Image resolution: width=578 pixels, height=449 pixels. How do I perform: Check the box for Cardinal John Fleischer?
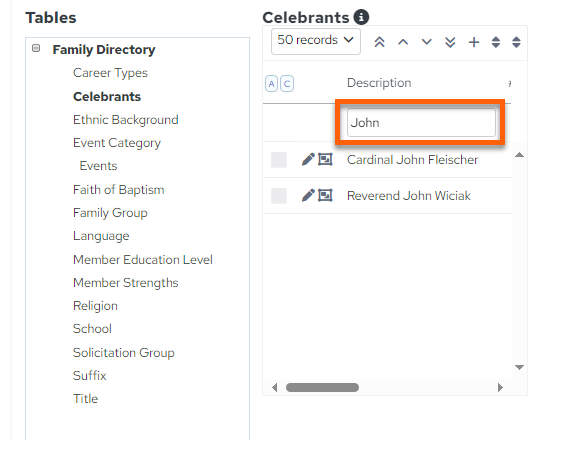(279, 160)
